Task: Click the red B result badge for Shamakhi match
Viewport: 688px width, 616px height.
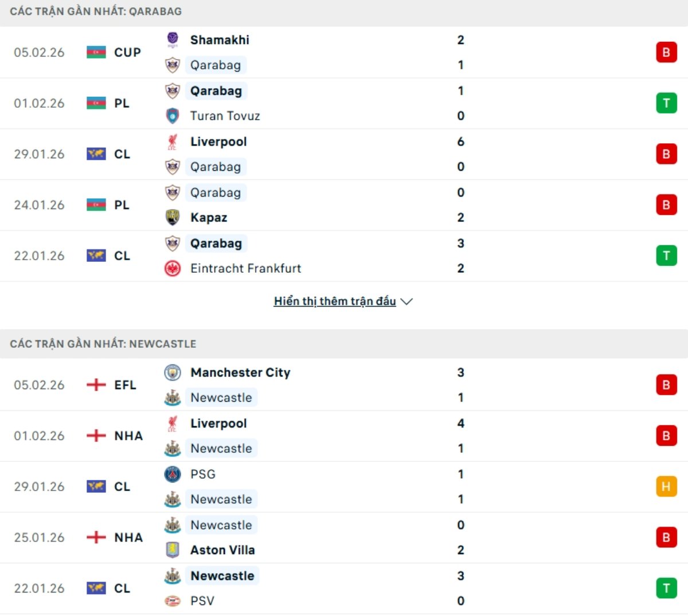Action: point(666,52)
